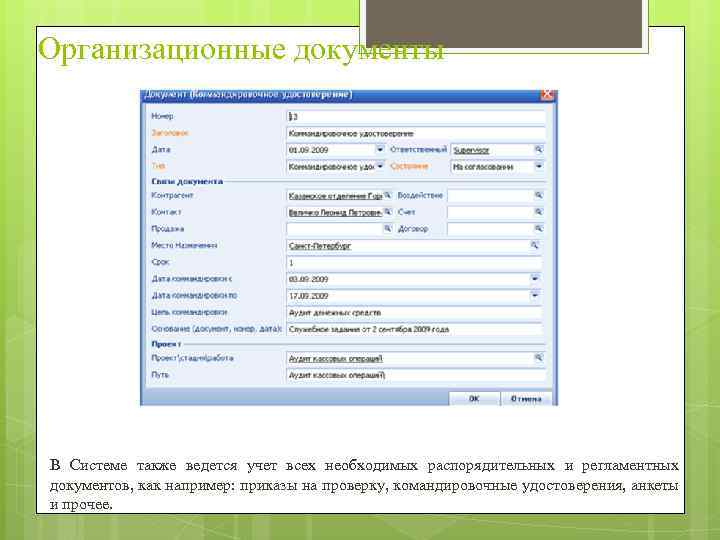This screenshot has height=540, width=720.
Task: Select the Организационные документы slide title
Action: (x=241, y=50)
